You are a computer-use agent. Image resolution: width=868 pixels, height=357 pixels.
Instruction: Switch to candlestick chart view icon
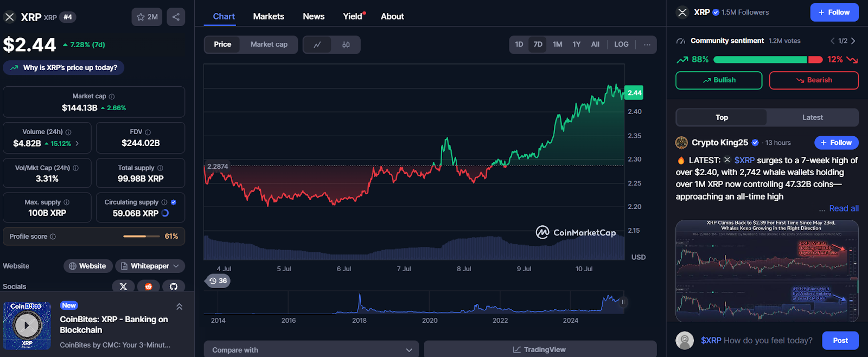point(346,44)
